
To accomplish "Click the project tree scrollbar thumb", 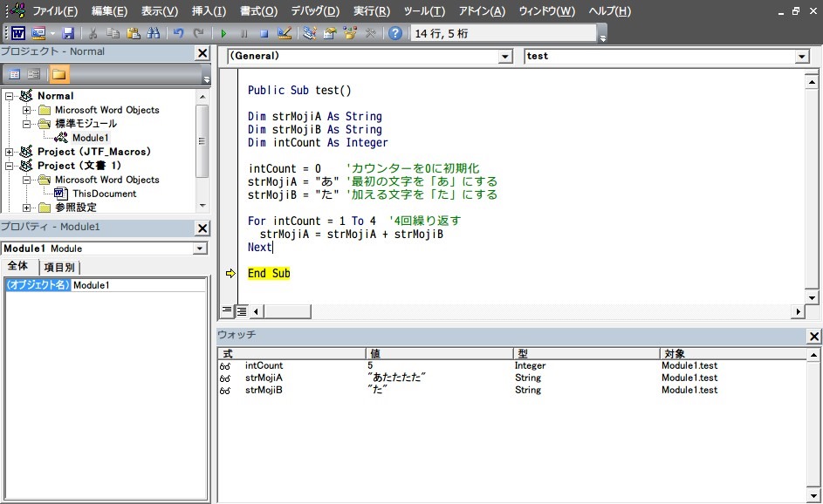I will [202, 141].
